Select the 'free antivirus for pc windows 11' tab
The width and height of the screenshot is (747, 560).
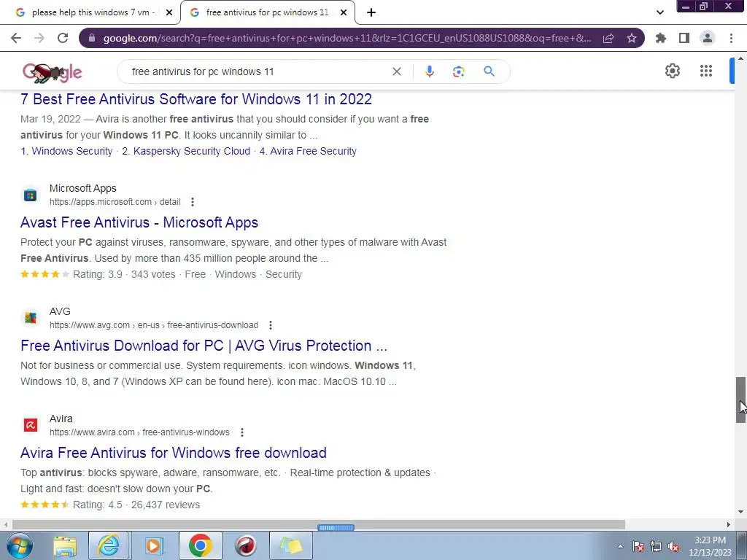tap(267, 12)
